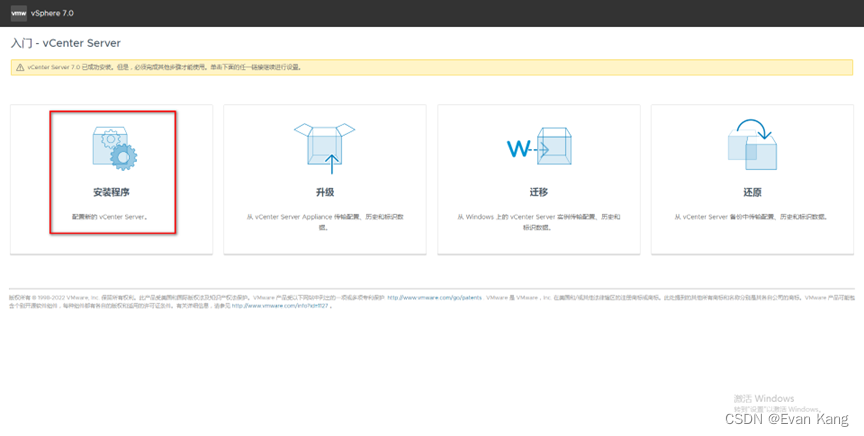
Task: Select the 升级 title
Action: (x=325, y=190)
